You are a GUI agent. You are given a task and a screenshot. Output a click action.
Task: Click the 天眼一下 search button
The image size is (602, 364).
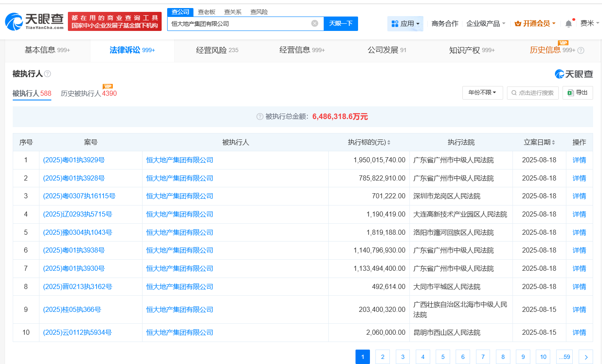pos(341,23)
